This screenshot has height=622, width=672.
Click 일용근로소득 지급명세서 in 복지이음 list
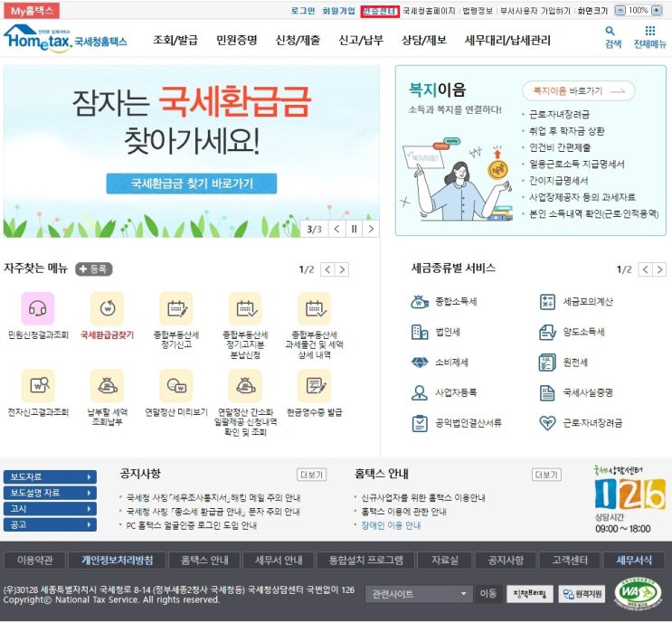click(577, 164)
